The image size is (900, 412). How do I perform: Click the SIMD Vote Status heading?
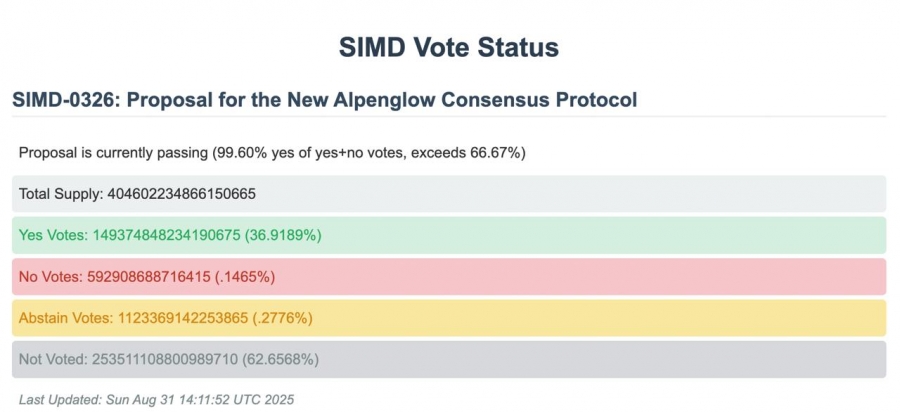point(449,47)
